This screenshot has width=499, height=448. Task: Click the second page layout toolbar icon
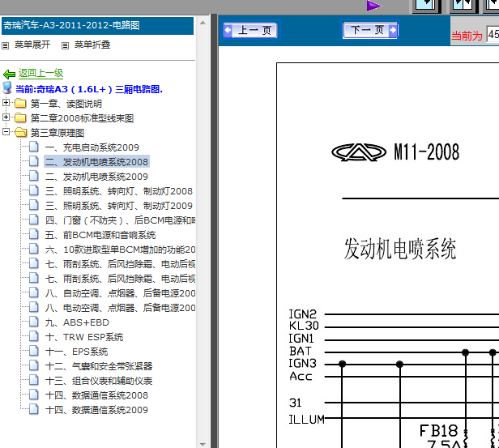463,6
